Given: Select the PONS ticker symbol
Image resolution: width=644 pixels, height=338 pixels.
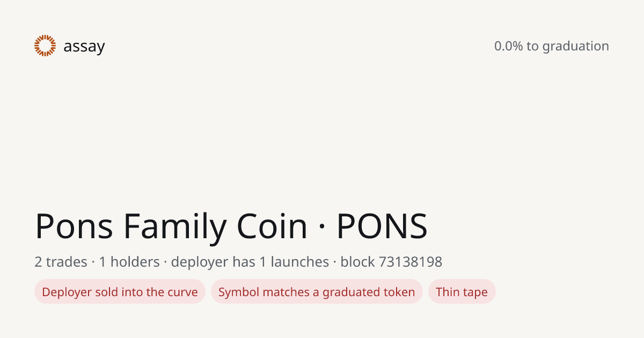Looking at the screenshot, I should click(382, 226).
